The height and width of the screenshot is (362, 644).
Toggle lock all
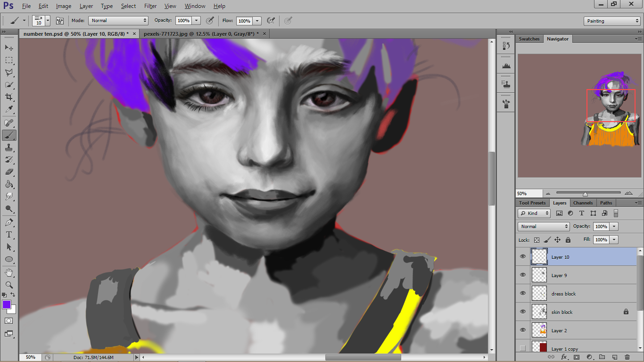tap(568, 240)
